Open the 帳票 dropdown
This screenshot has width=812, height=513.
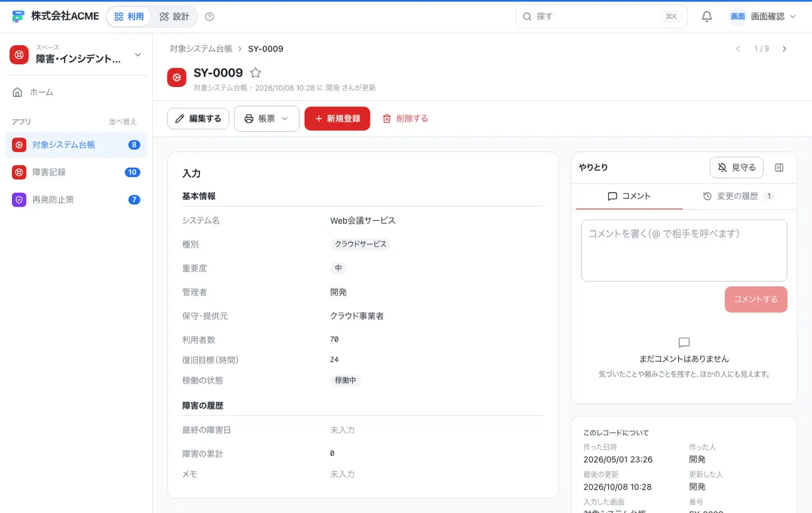266,119
